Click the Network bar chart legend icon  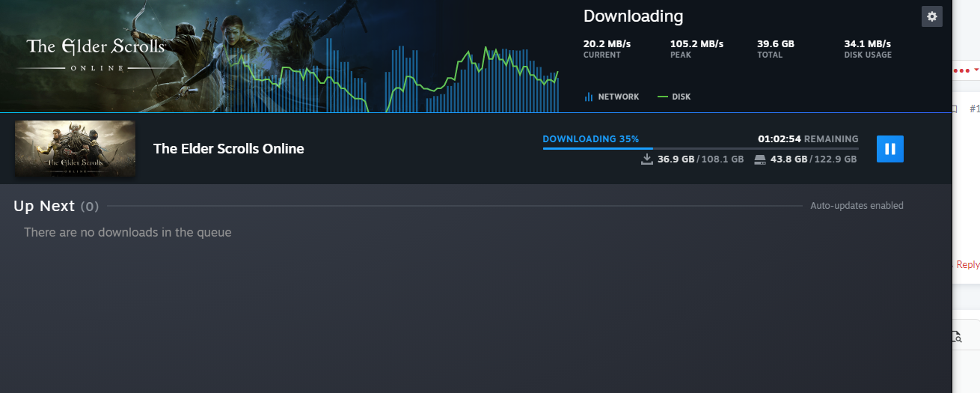(589, 97)
